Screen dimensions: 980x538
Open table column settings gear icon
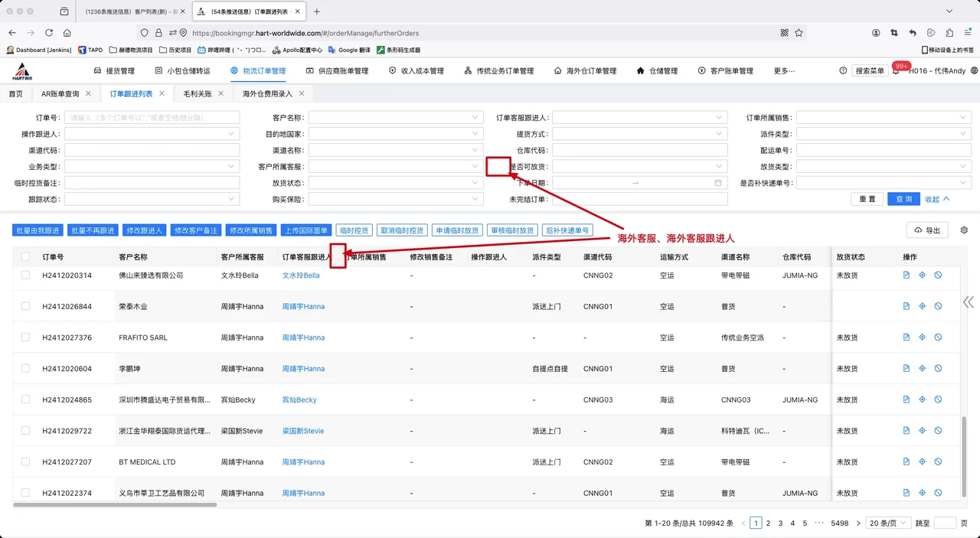click(964, 230)
